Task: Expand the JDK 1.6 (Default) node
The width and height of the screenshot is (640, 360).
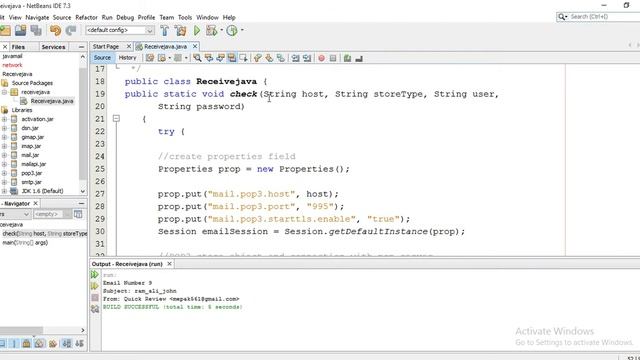Action: pyautogui.click(x=4, y=191)
